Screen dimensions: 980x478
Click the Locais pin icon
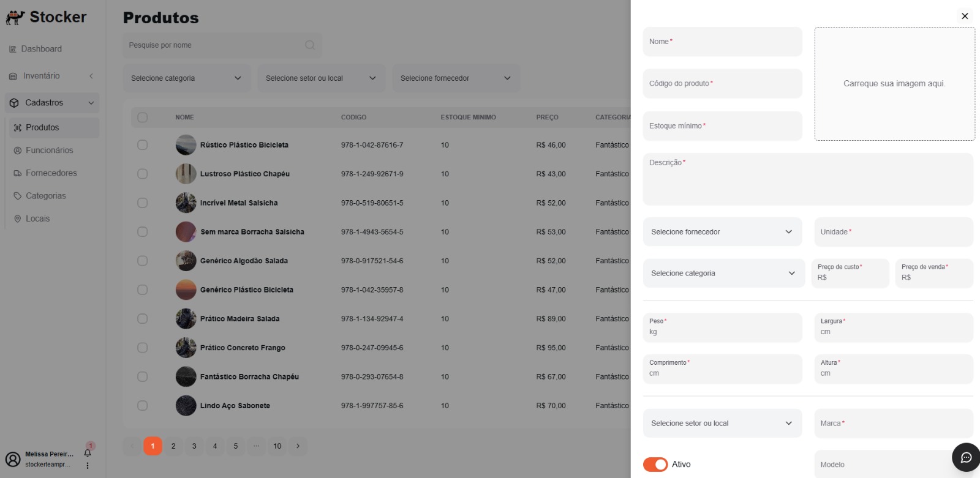click(x=18, y=218)
